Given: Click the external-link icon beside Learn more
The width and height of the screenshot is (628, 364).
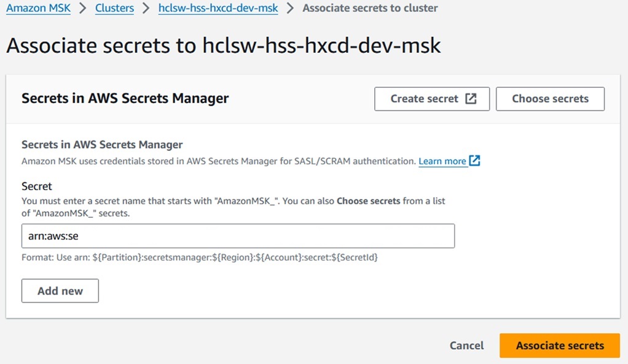Looking at the screenshot, I should [474, 161].
